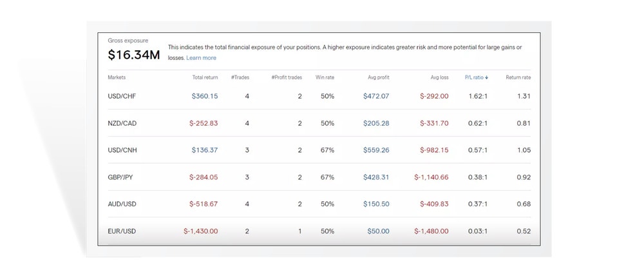Click the Markets column header

(x=117, y=77)
